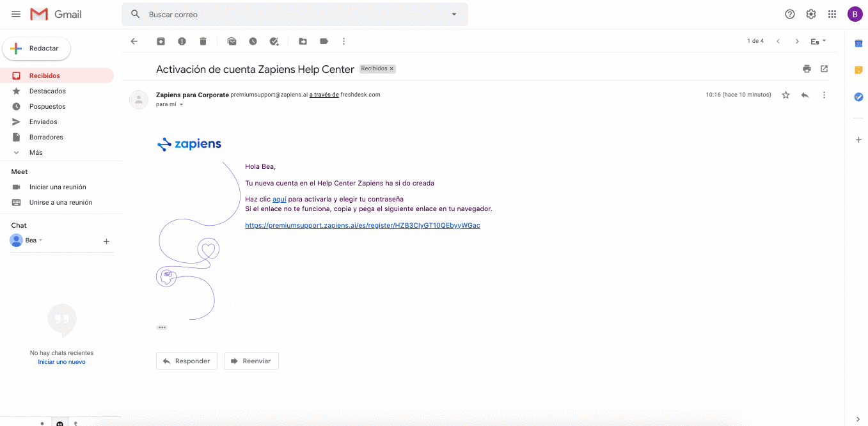Screen dimensions: 868x426
Task: Hide the side panel chevron
Action: click(858, 419)
